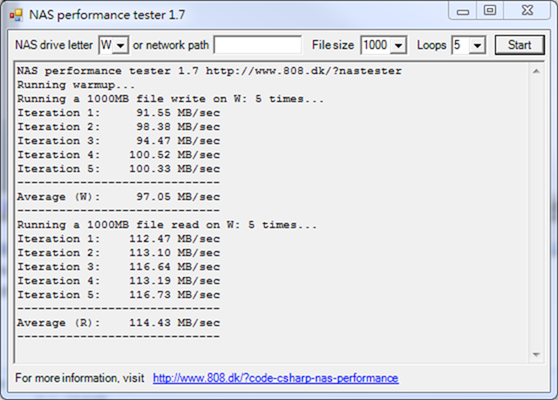Viewport: 558px width, 400px height.
Task: Click the network path input field
Action: pos(258,45)
